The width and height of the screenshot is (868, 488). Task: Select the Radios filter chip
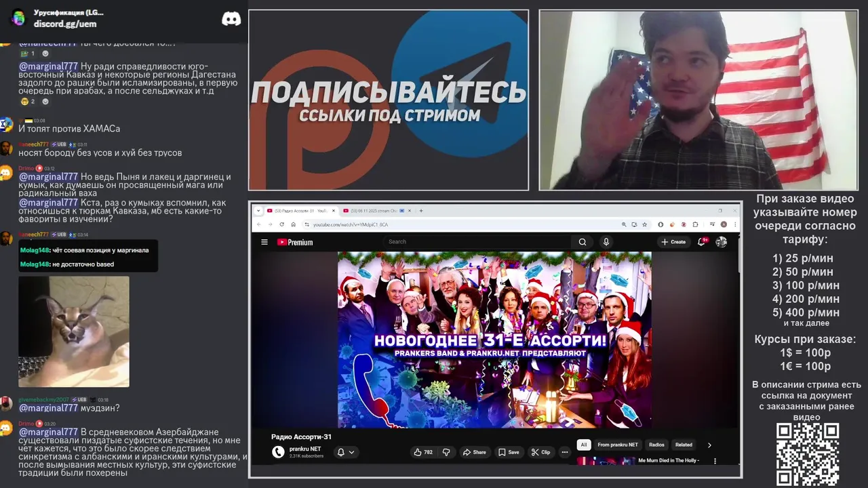point(656,445)
